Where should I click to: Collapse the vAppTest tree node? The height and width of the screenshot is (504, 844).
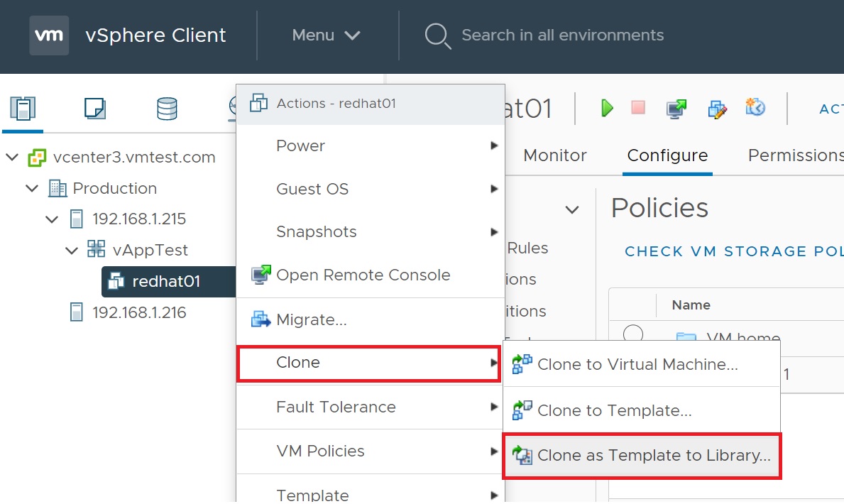point(72,250)
